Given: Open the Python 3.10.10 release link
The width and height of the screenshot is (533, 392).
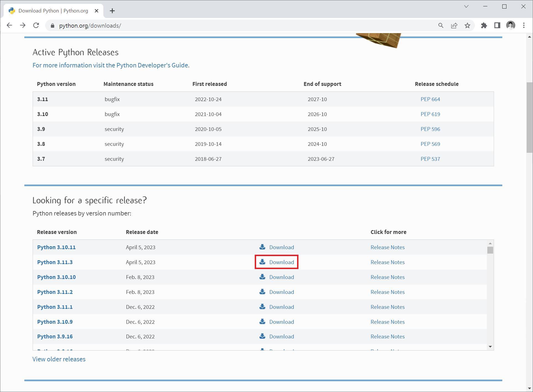Looking at the screenshot, I should [56, 277].
